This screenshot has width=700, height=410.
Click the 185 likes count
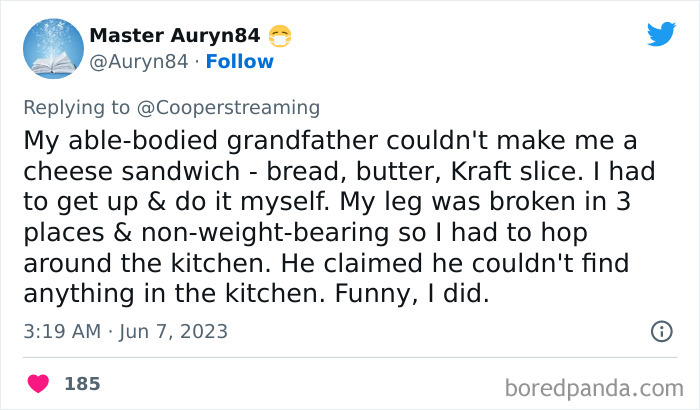click(82, 384)
